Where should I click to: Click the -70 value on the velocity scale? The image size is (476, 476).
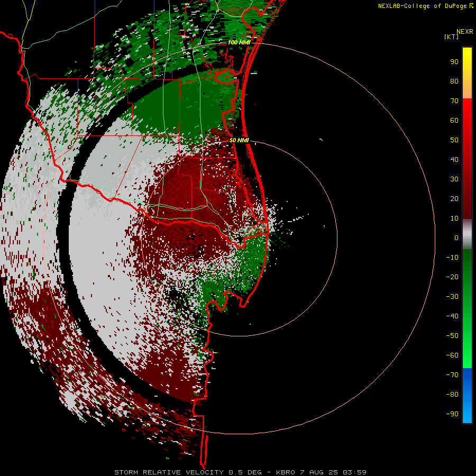click(x=452, y=374)
